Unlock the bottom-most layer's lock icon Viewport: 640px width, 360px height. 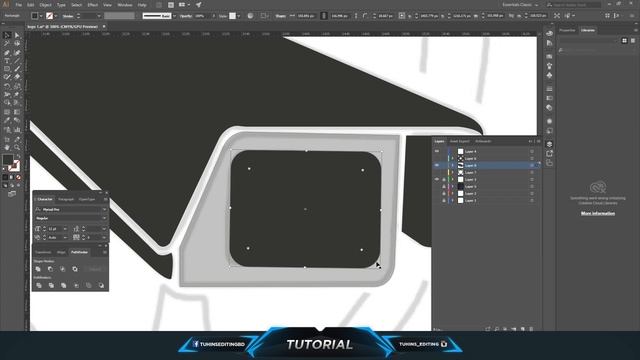[x=444, y=200]
